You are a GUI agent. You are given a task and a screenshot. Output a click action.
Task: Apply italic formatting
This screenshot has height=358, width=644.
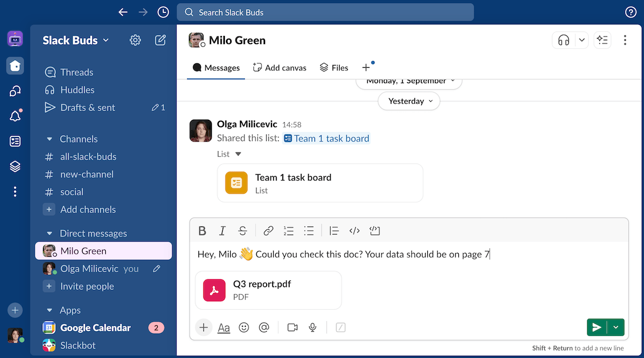pos(222,231)
